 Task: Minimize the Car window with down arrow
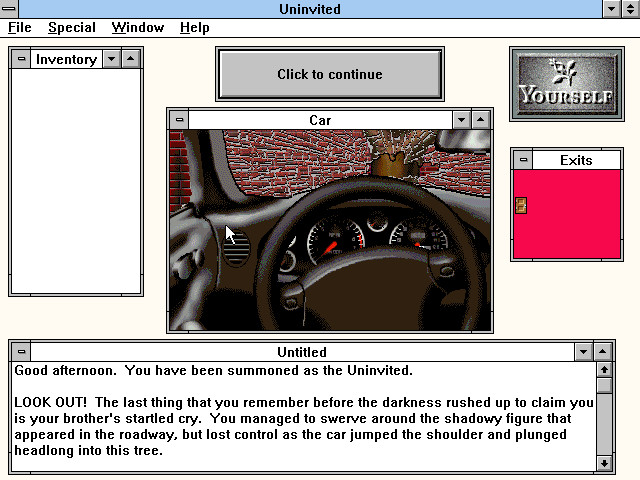coord(462,120)
